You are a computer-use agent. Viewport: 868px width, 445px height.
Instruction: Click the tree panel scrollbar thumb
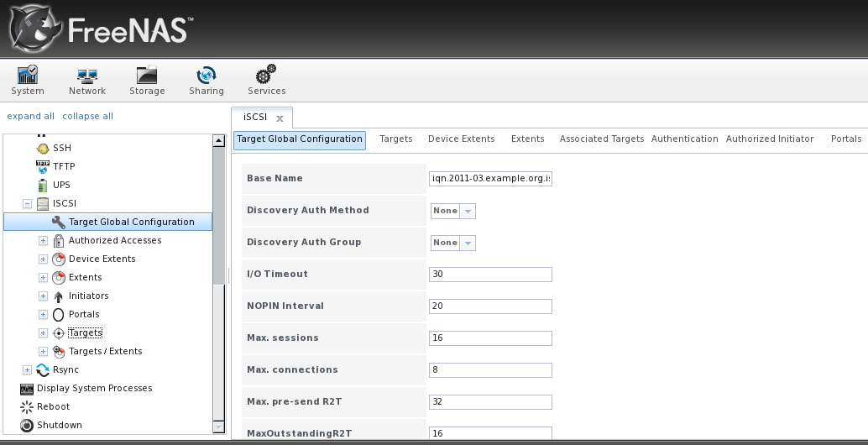218,352
